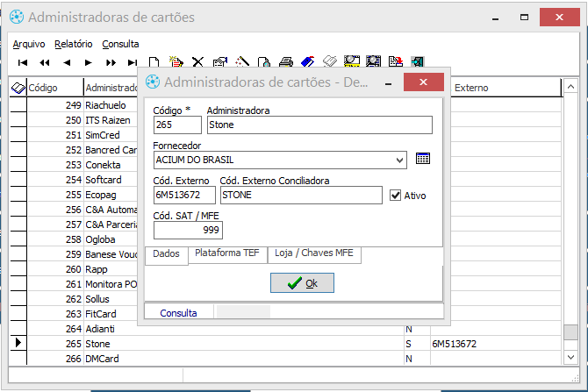This screenshot has height=392, width=588.
Task: Click the search screen icon with yellow bar
Action: [352, 61]
